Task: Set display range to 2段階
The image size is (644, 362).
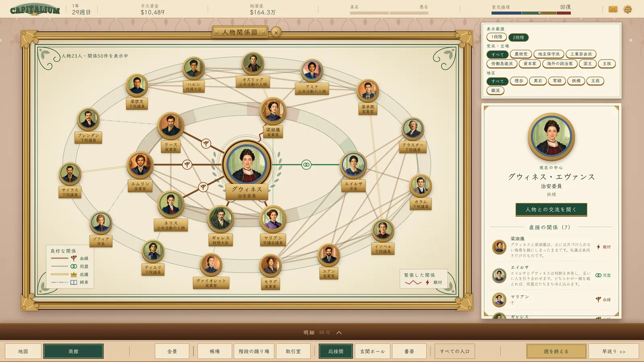Action: pyautogui.click(x=518, y=37)
